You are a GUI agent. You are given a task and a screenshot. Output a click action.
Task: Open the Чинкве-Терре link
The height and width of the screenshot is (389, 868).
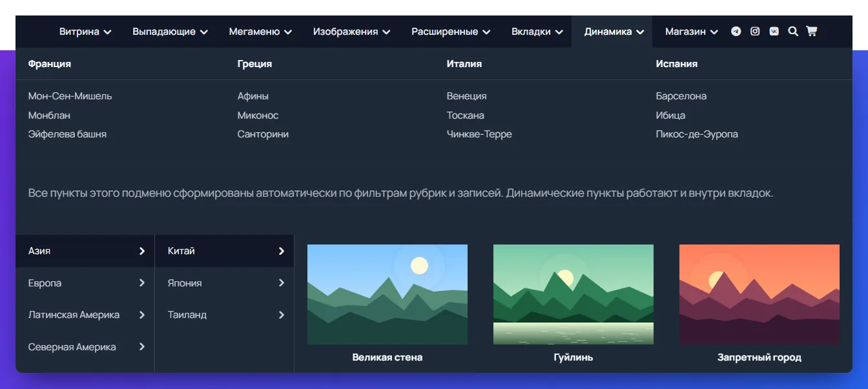(x=479, y=134)
